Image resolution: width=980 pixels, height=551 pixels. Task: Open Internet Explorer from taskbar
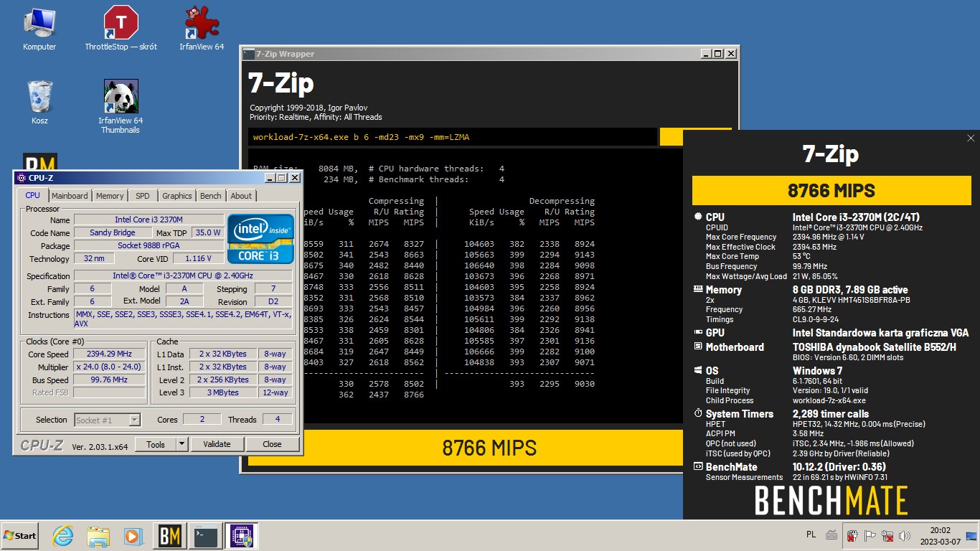(63, 536)
